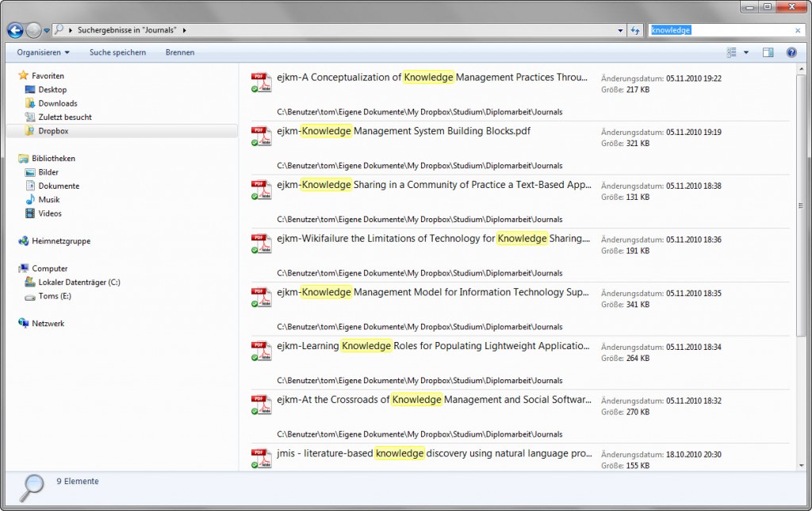The image size is (812, 511).
Task: Click Suche speichern in the toolbar
Action: (x=117, y=52)
